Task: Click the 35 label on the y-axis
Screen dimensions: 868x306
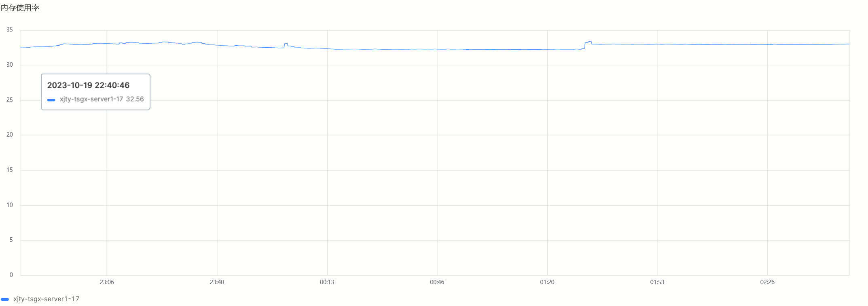Action: (x=10, y=30)
